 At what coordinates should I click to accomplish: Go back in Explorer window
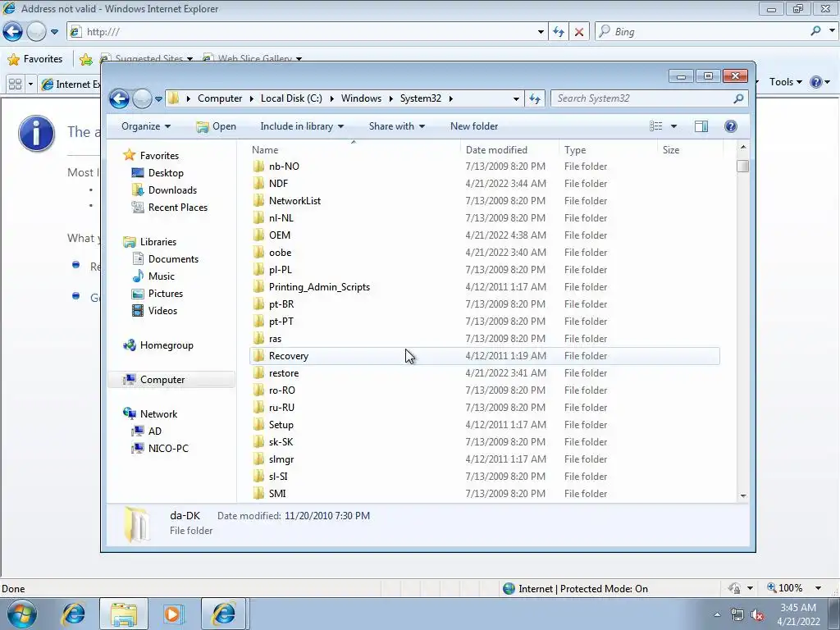pos(119,98)
